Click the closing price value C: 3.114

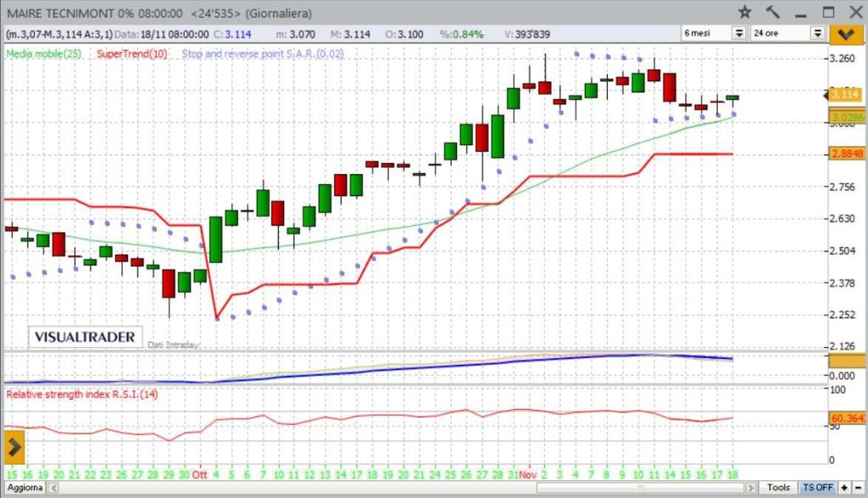click(x=232, y=34)
